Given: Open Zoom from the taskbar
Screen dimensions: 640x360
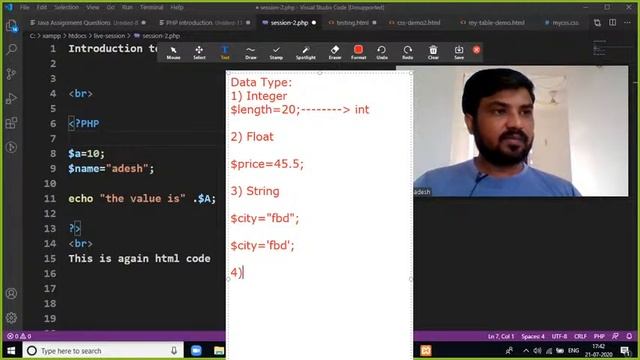Looking at the screenshot, I should pos(196,351).
